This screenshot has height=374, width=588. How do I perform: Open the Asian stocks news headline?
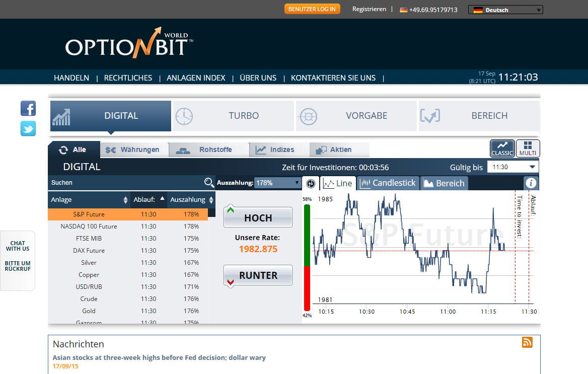pyautogui.click(x=159, y=357)
